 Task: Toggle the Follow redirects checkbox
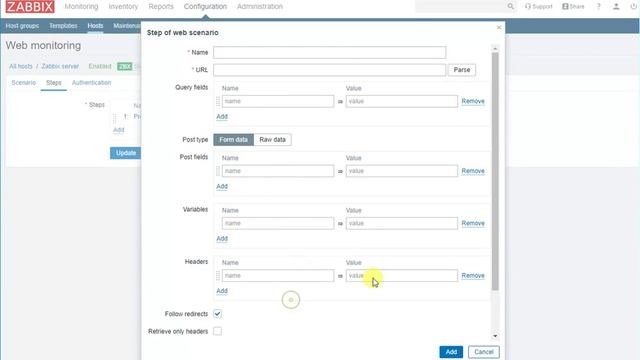[x=218, y=314]
